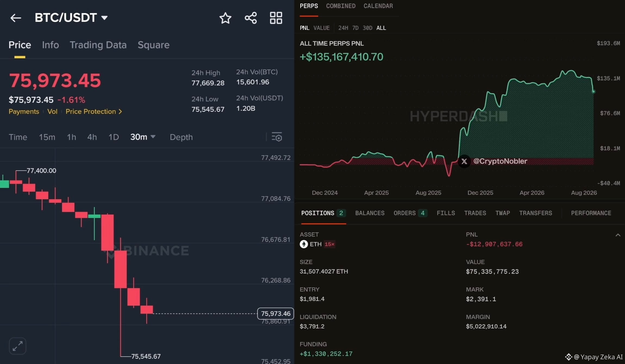Viewport: 625px width, 364px height.
Task: Go back using the left arrow icon
Action: coord(15,18)
